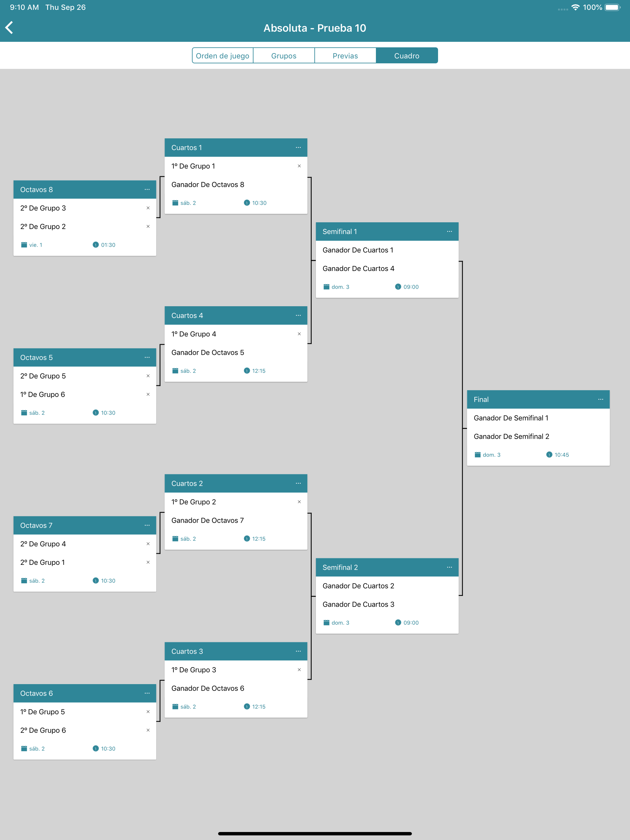Remove 1º De Grupo 1 from Cuartos 1
Screen dimensions: 630x840
tap(299, 166)
